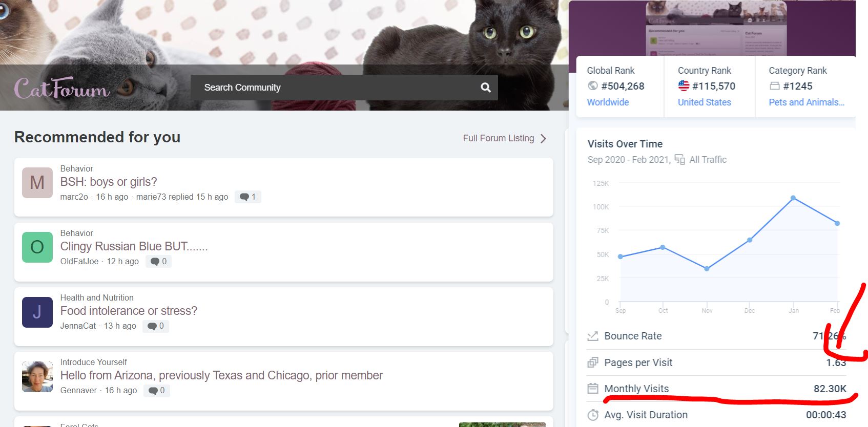The image size is (868, 427).
Task: Click the search magnifier icon
Action: pyautogui.click(x=486, y=88)
